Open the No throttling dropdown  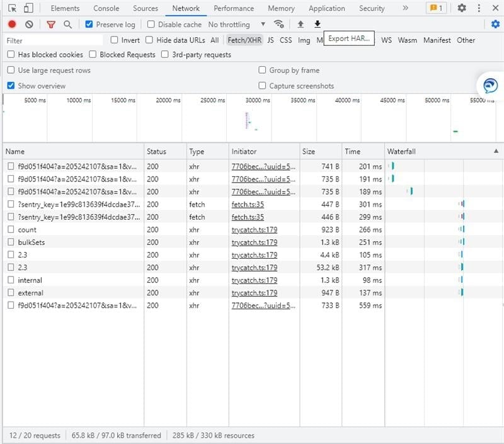237,25
